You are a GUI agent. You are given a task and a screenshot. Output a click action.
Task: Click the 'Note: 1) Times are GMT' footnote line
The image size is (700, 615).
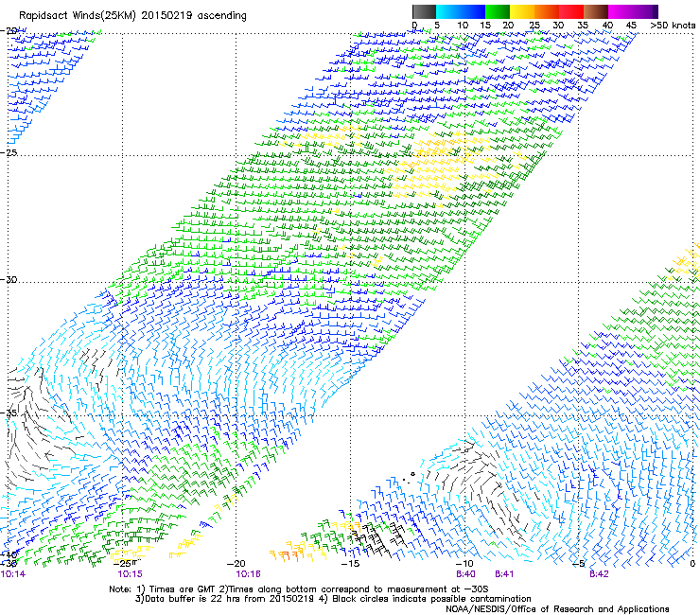tap(299, 589)
